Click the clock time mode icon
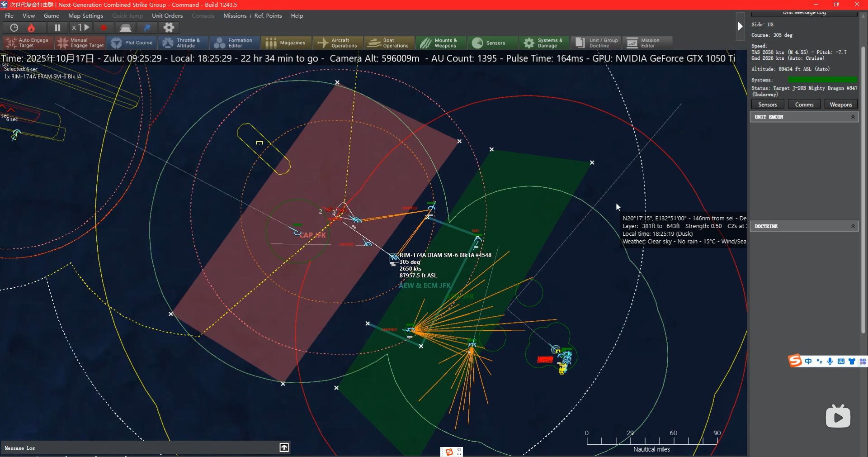 pyautogui.click(x=14, y=28)
